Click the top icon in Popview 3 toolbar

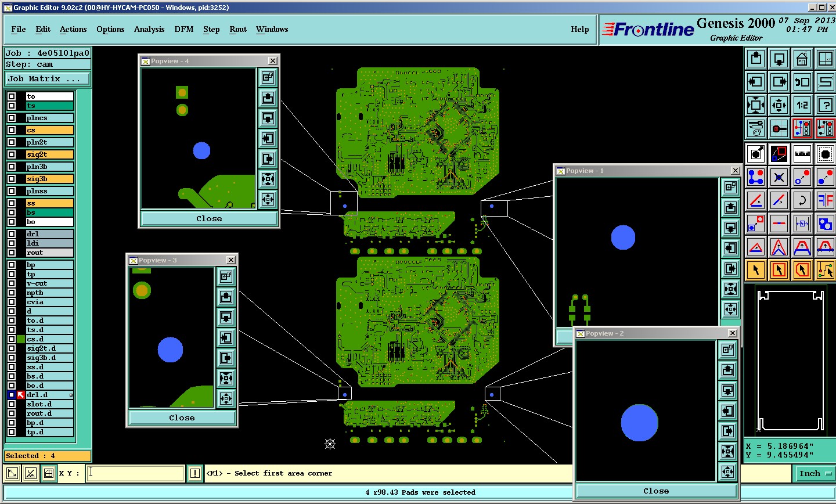(226, 276)
